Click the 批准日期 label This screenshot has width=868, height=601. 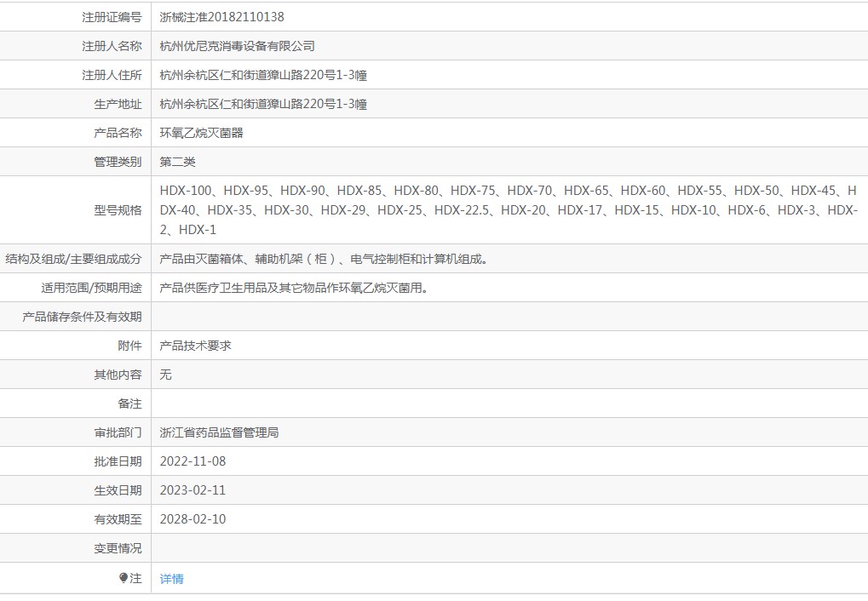click(118, 461)
